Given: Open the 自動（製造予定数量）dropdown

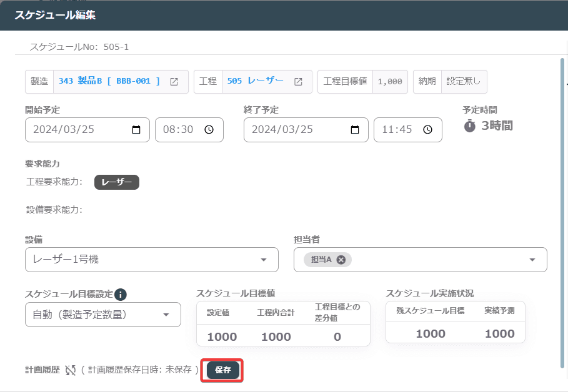Looking at the screenshot, I should click(103, 315).
